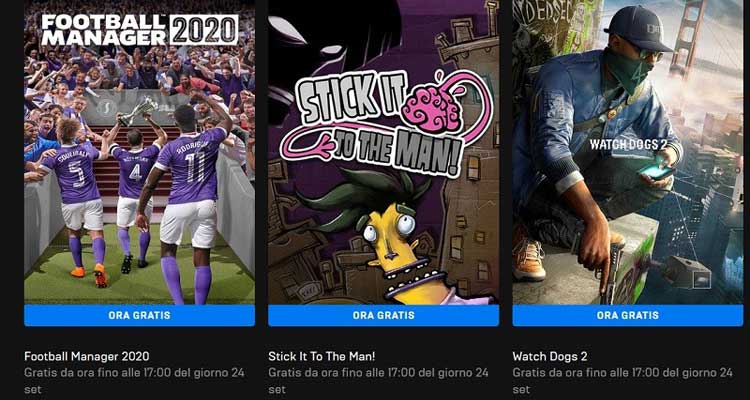Click the silver trophy held up by player
Screen dimensions: 750x400
tap(139, 111)
